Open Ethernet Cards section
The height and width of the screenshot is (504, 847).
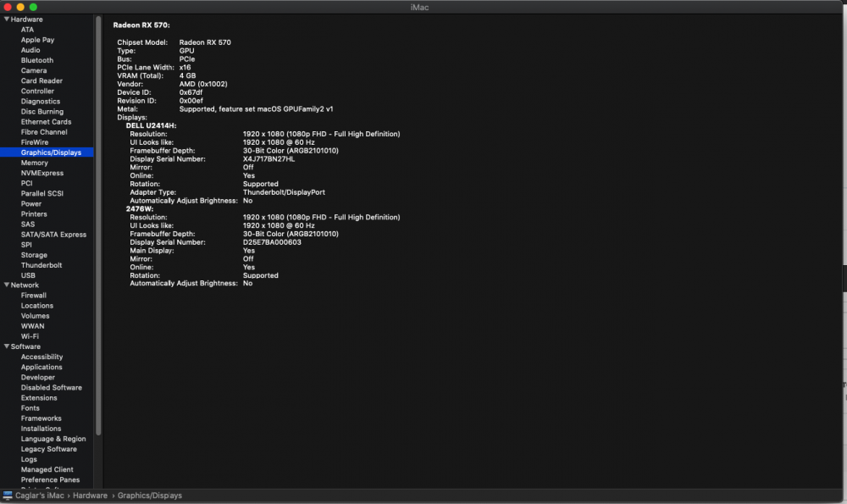46,122
